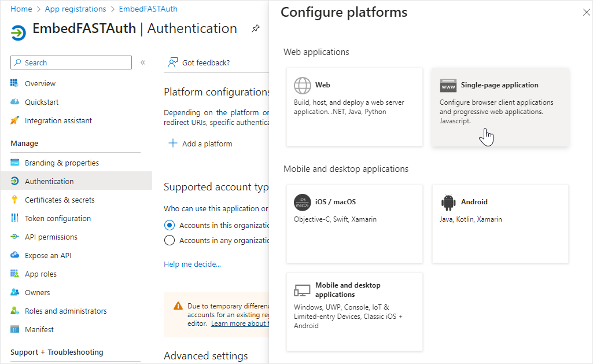Screen dimensions: 593x364
Task: Open Token configuration in the sidebar
Action: [x=57, y=218]
